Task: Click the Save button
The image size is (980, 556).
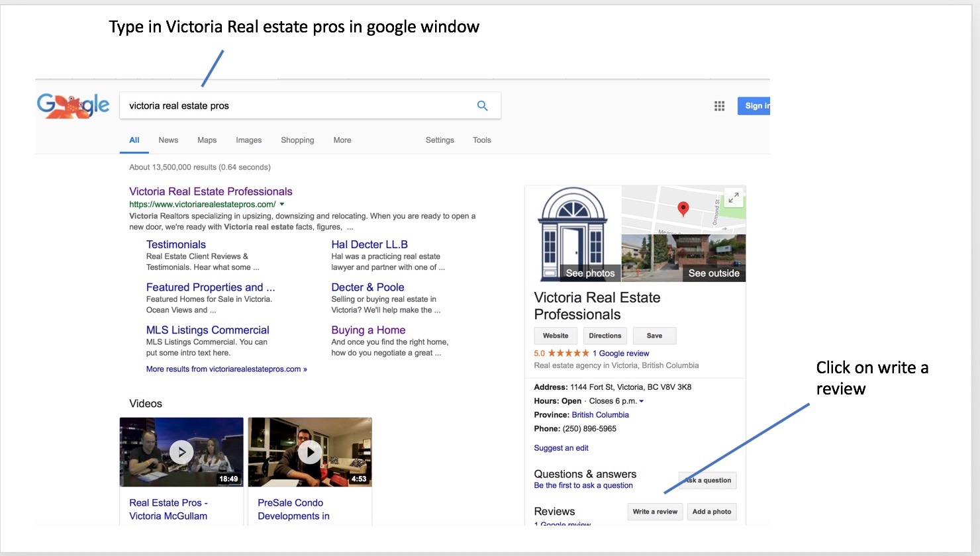Action: point(654,336)
